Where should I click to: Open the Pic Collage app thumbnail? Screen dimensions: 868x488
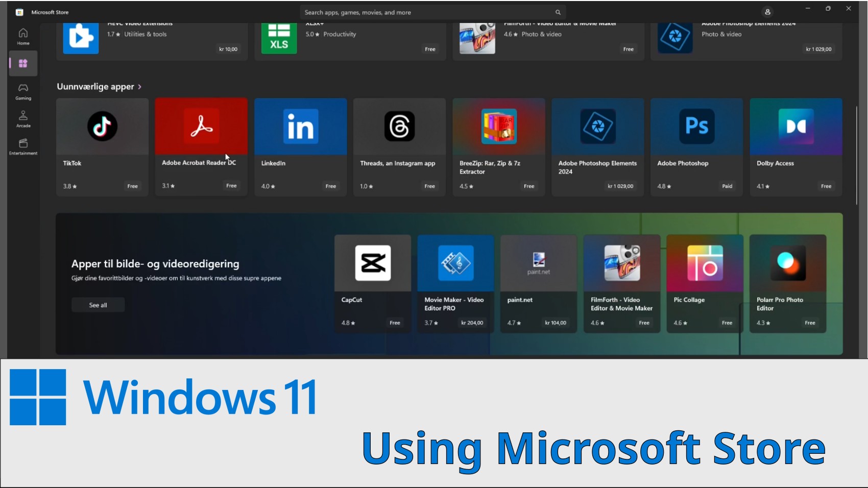(x=705, y=263)
